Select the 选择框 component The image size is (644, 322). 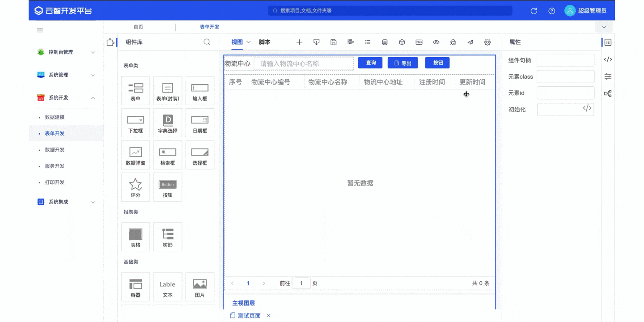pyautogui.click(x=200, y=155)
